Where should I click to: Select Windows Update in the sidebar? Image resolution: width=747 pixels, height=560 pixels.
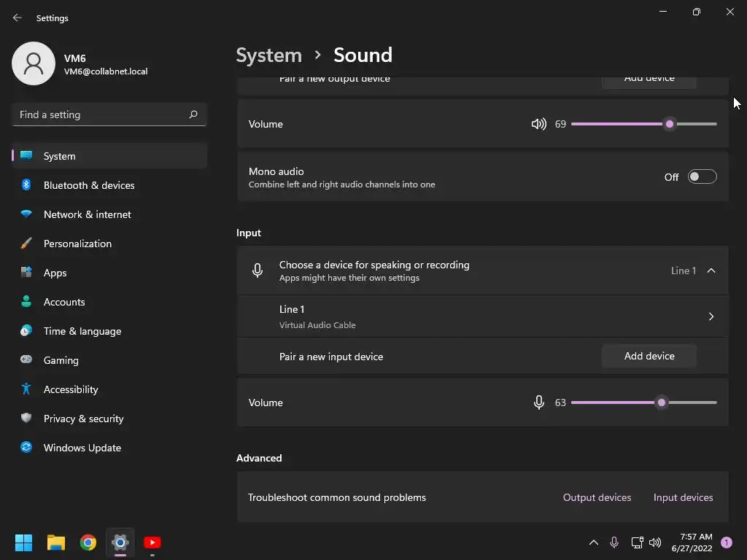click(x=82, y=448)
